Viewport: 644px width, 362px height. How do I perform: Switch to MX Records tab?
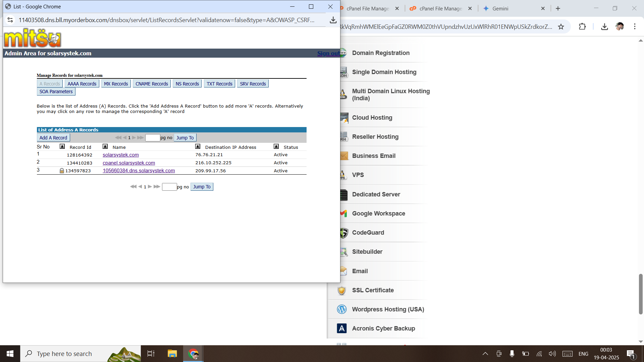point(116,84)
